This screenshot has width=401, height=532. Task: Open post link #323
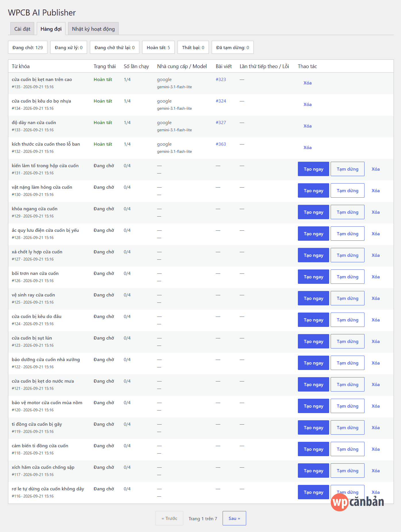pos(221,80)
